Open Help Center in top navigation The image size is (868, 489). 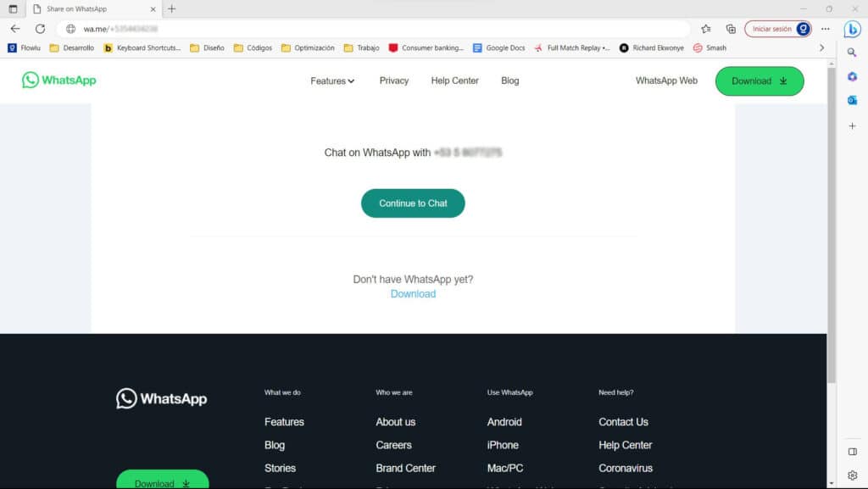click(x=454, y=81)
